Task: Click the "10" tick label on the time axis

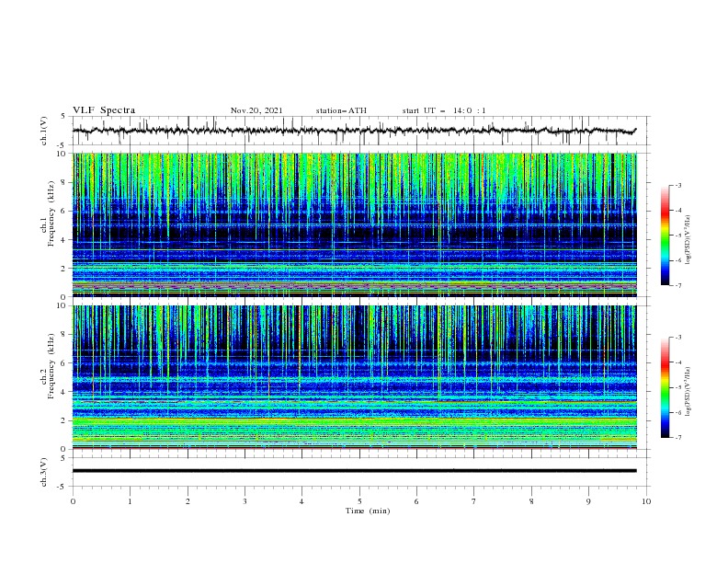Action: pos(646,501)
